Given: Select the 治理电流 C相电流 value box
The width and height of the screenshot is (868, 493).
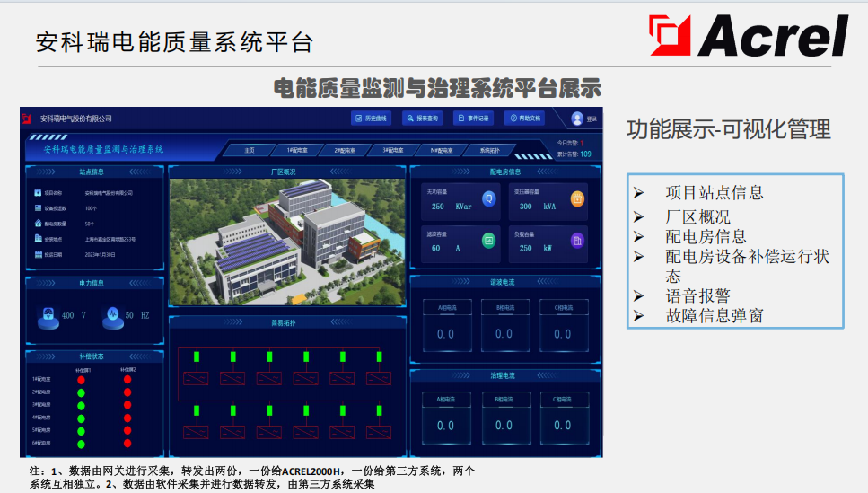Looking at the screenshot, I should pos(564,418).
